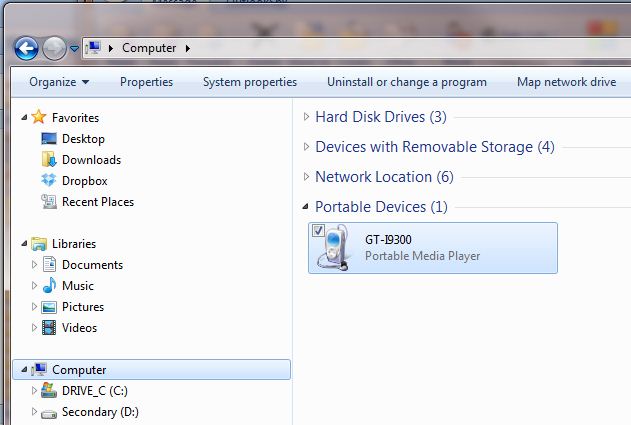631x425 pixels.
Task: Open the Music library
Action: click(78, 286)
